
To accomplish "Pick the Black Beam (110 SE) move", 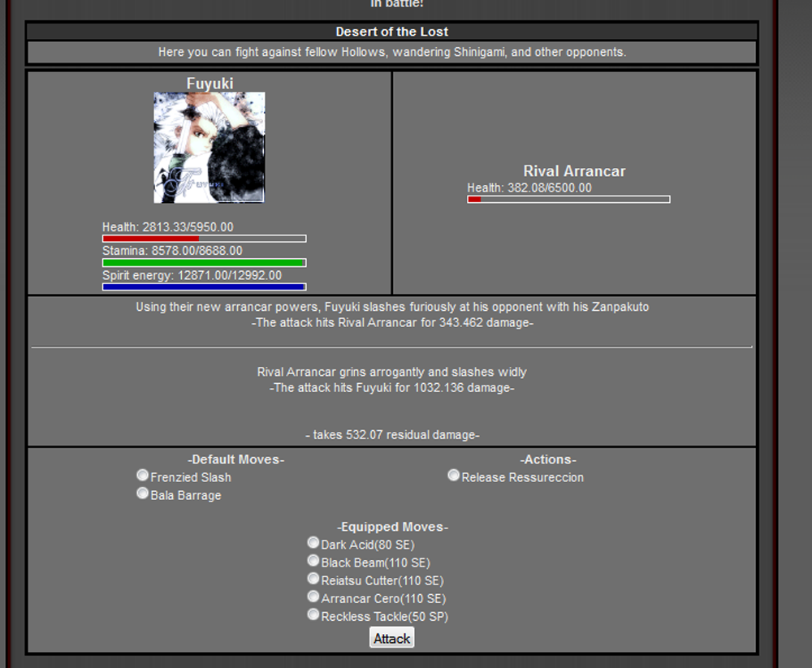I will (313, 560).
